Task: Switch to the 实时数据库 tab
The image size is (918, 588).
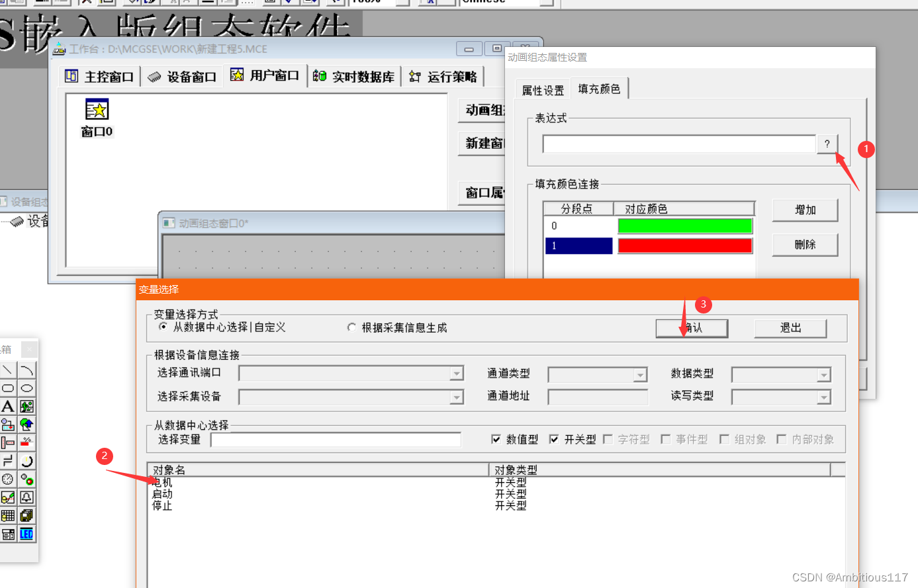Action: point(354,77)
